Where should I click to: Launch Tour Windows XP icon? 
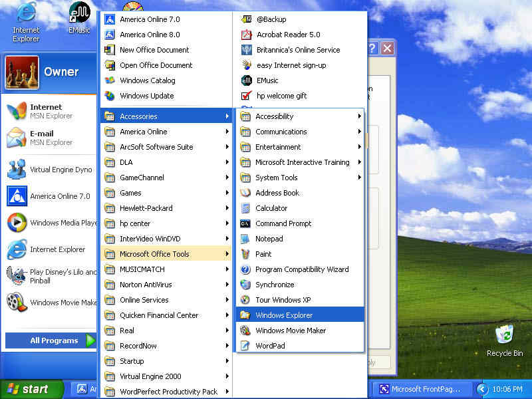(x=245, y=300)
